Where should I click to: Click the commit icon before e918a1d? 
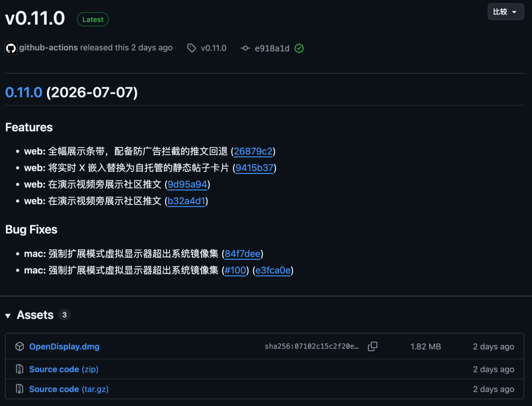pos(245,48)
